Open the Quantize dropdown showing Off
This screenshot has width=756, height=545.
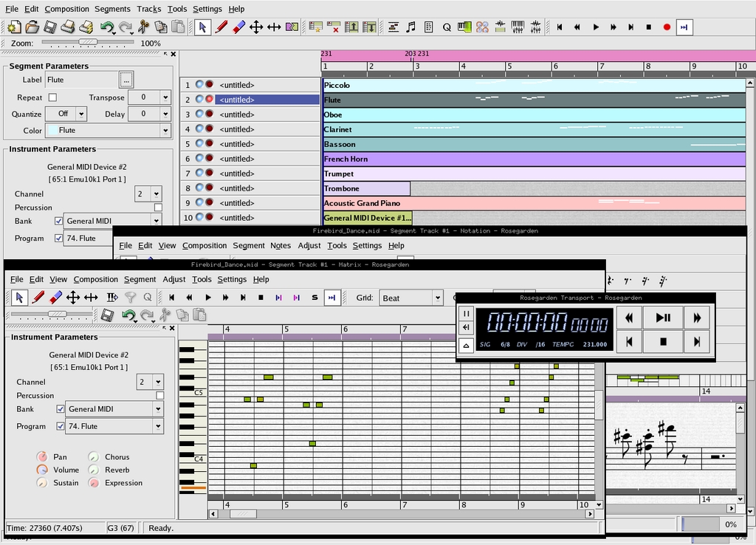pos(66,114)
